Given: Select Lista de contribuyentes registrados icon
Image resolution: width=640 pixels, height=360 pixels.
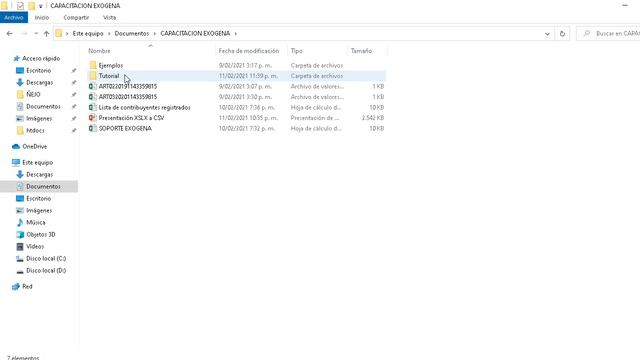Looking at the screenshot, I should tap(93, 107).
